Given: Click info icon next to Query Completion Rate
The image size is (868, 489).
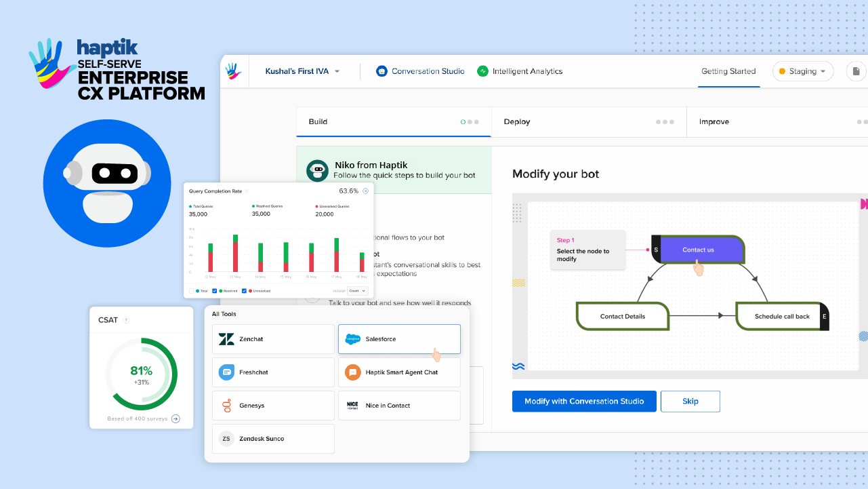Looking at the screenshot, I should tap(247, 191).
